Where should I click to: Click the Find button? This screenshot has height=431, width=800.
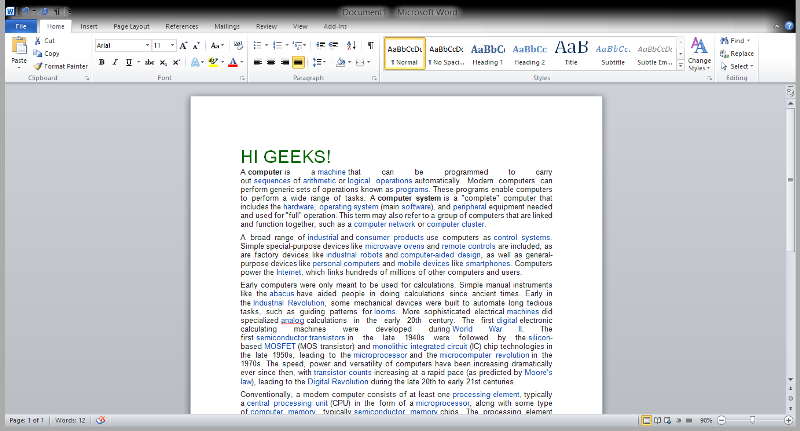735,41
